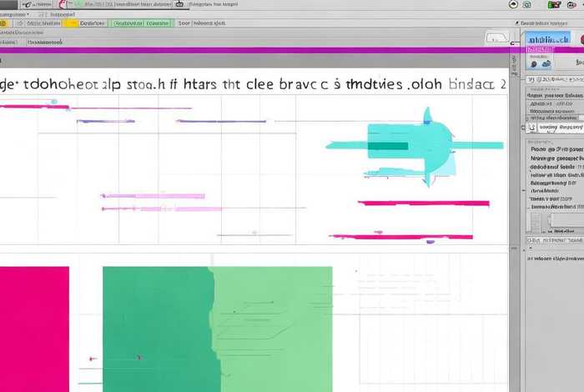Click the camera icon in the top-right corner
Screen dimensions: 584x392
click(x=527, y=4)
